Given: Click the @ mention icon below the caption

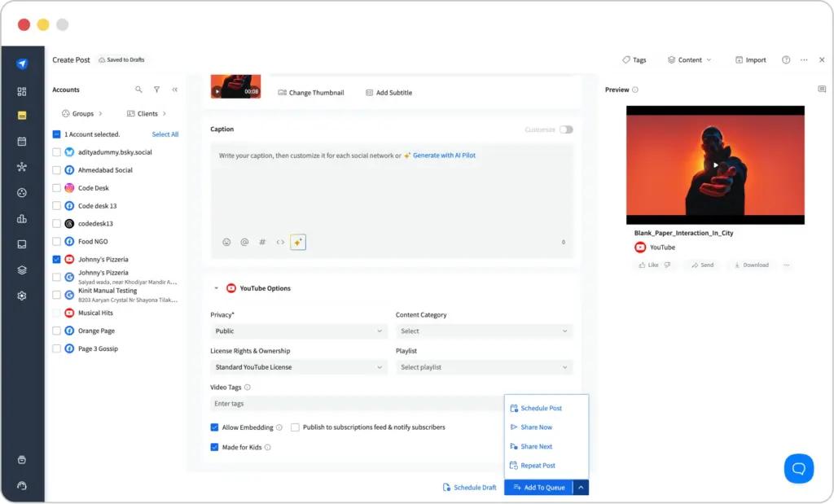Looking at the screenshot, I should (244, 242).
